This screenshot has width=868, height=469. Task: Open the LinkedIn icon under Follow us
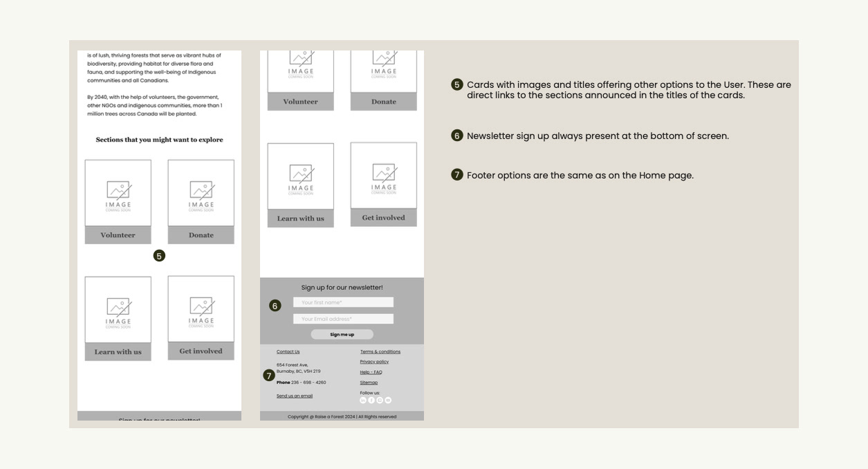[363, 400]
